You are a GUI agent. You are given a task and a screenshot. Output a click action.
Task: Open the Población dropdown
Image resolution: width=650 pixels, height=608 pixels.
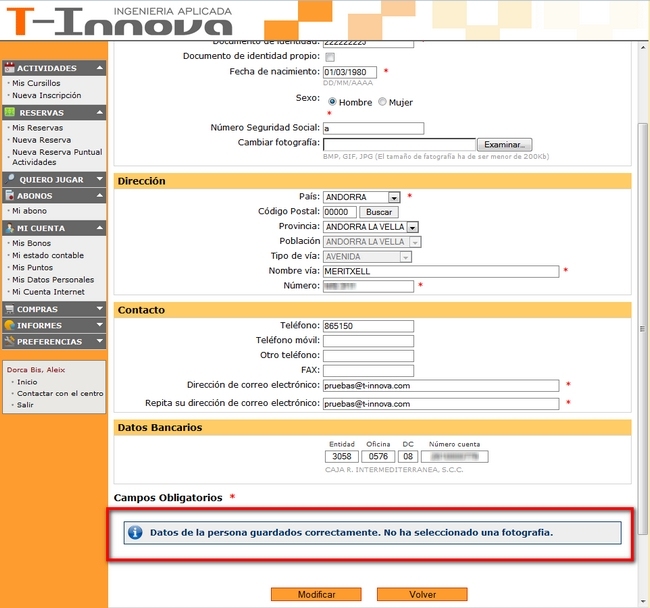(415, 242)
